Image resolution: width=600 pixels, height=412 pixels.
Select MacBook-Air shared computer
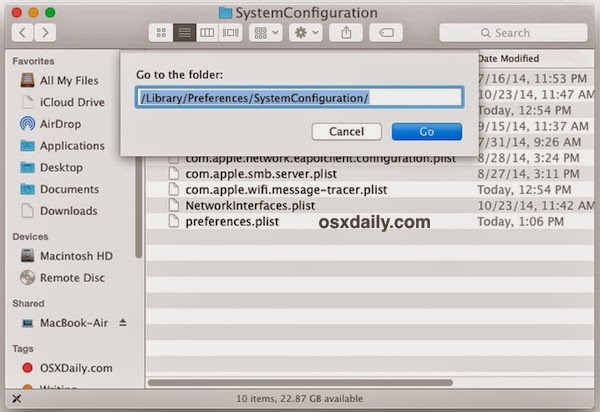(x=65, y=323)
